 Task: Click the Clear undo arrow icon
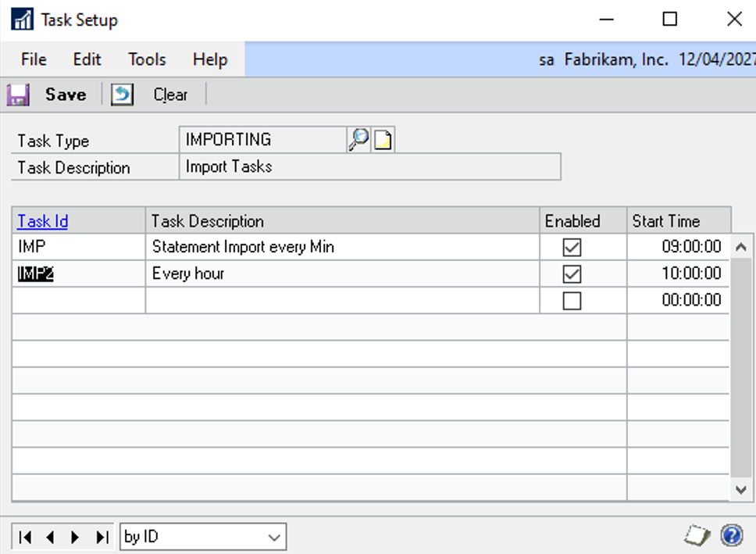(123, 95)
